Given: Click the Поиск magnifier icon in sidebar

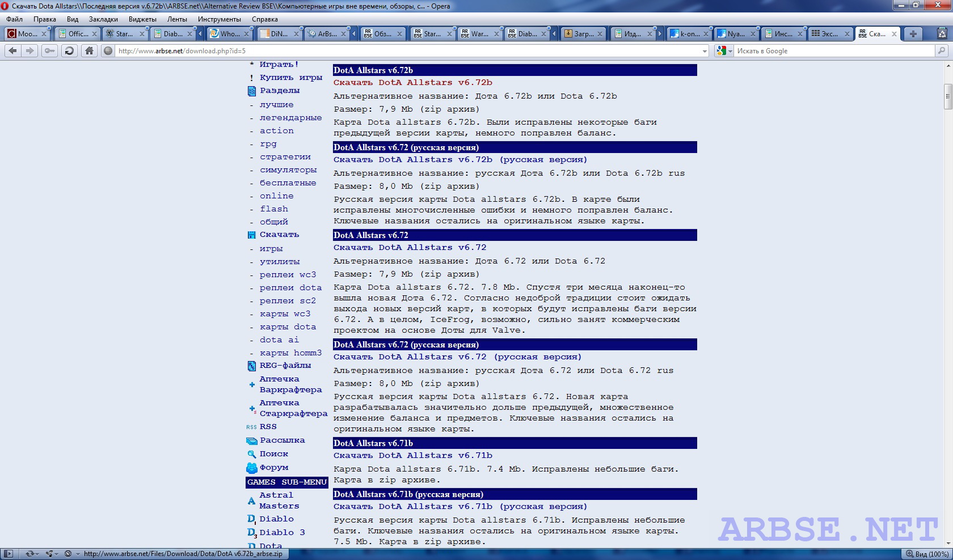Looking at the screenshot, I should click(x=252, y=454).
